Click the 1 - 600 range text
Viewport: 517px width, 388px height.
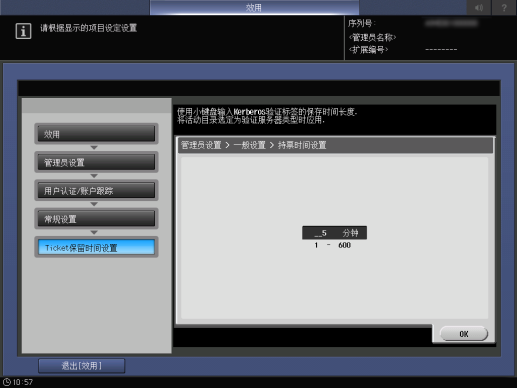332,245
